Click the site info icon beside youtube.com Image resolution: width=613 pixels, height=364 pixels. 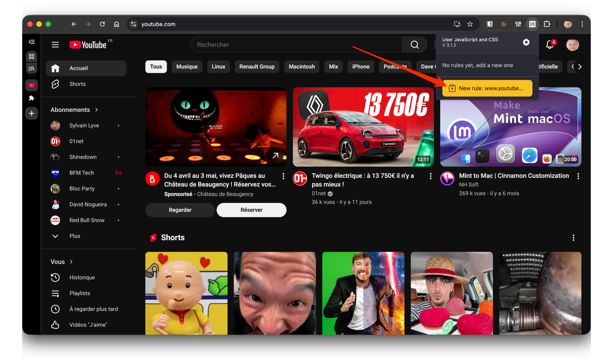coord(133,24)
